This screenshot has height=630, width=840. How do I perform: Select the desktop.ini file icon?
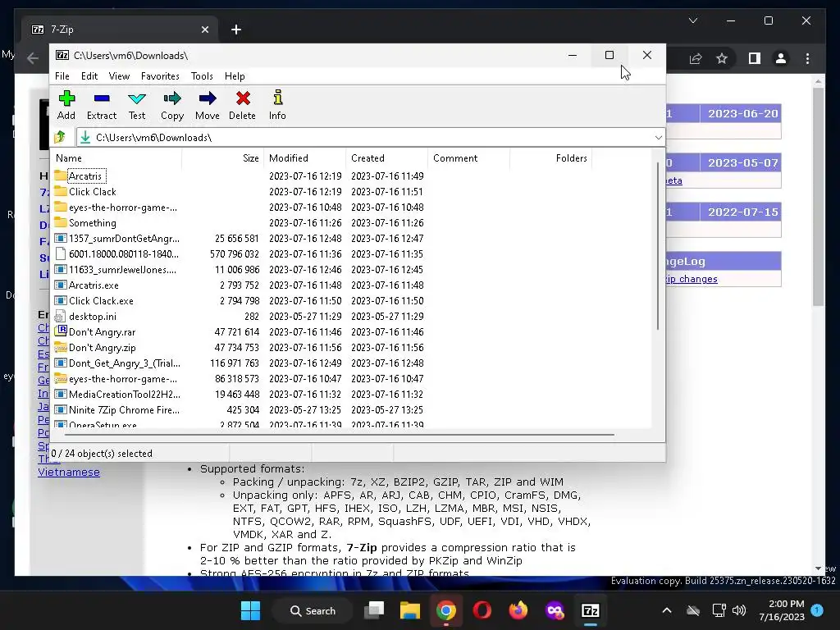[x=61, y=316]
